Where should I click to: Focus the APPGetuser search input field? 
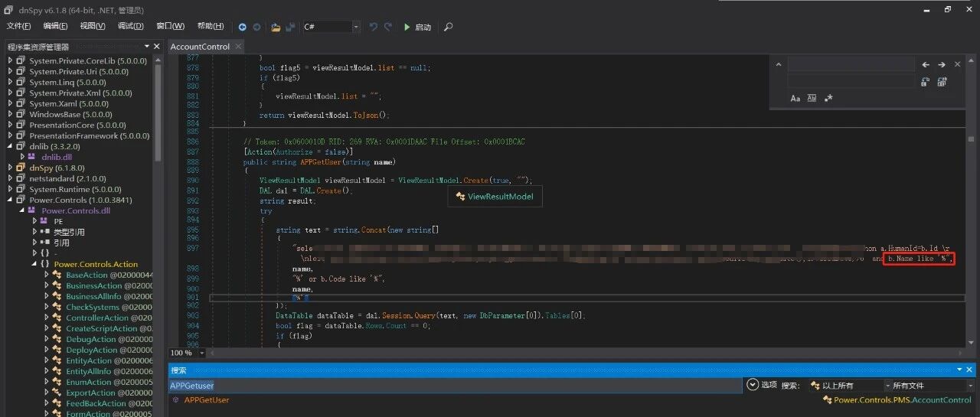tap(455, 386)
